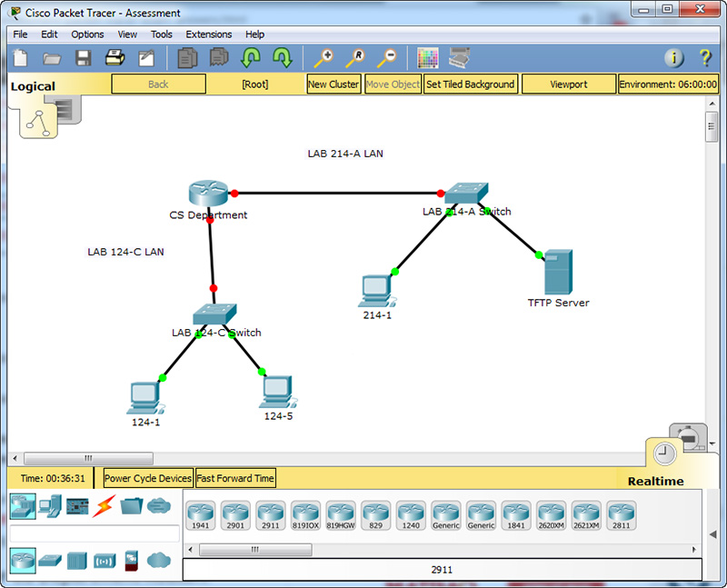
Task: Click the yellow question mark help icon
Action: (705, 58)
